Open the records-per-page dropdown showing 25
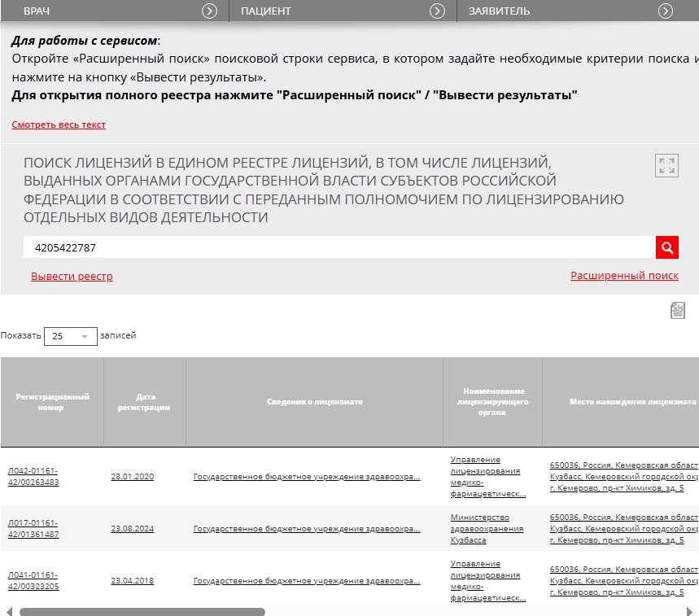The height and width of the screenshot is (616, 699). point(70,336)
